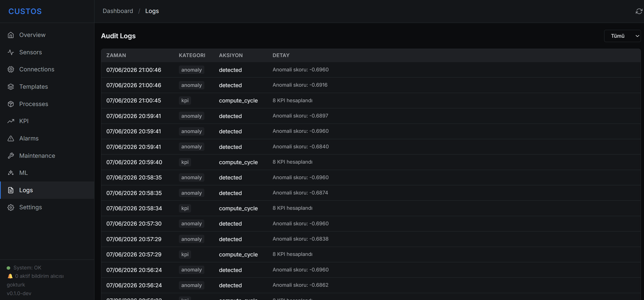Go to the Maintenance section
This screenshot has height=300, width=644.
pyautogui.click(x=47, y=156)
